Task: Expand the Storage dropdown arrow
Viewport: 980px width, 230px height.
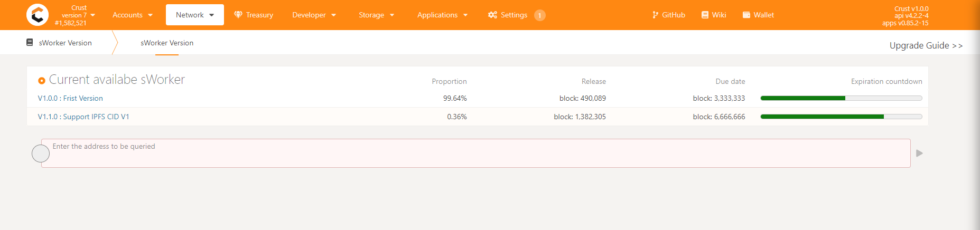Action: pos(392,15)
